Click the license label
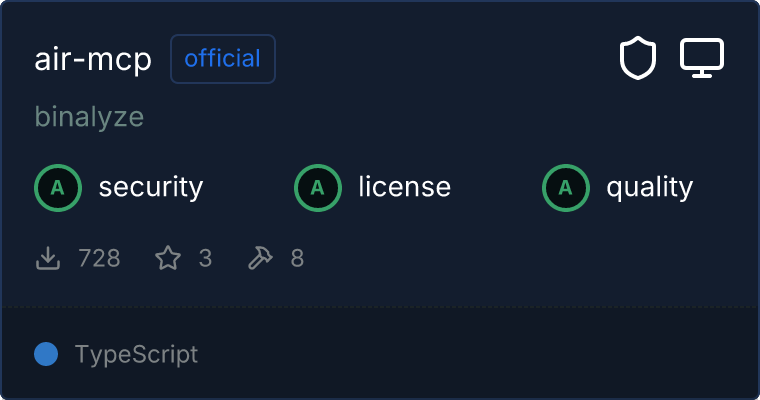760x400 pixels. 404,187
